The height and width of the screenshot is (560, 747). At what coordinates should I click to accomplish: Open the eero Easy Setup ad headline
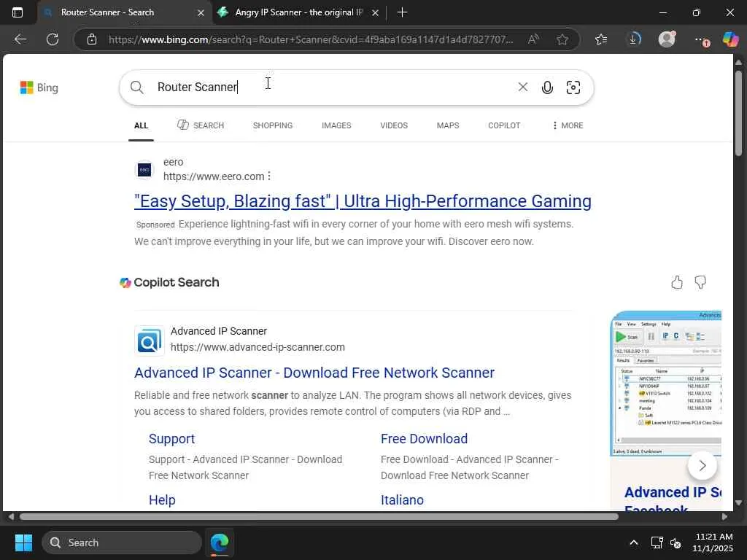pos(363,201)
